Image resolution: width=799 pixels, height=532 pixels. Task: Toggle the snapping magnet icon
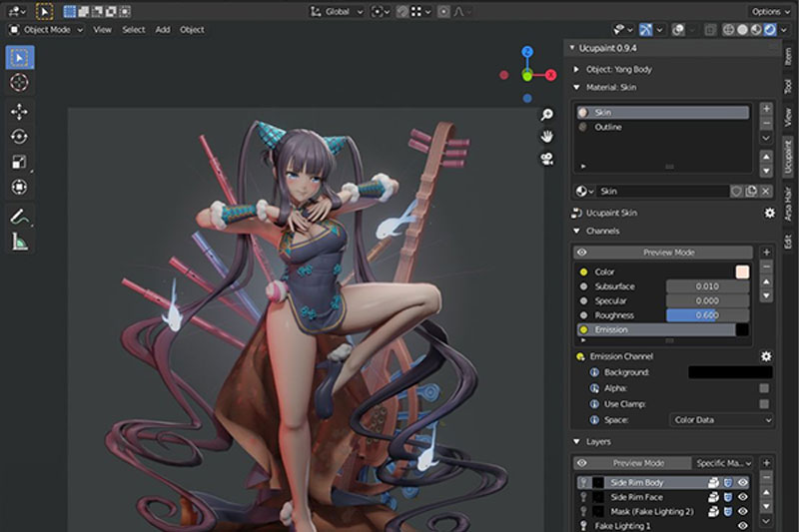pos(402,12)
